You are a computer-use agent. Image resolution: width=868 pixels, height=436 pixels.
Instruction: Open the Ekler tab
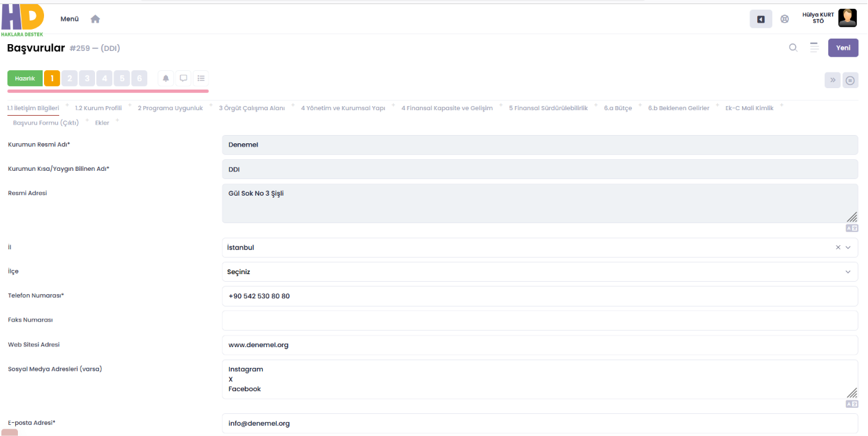point(102,123)
